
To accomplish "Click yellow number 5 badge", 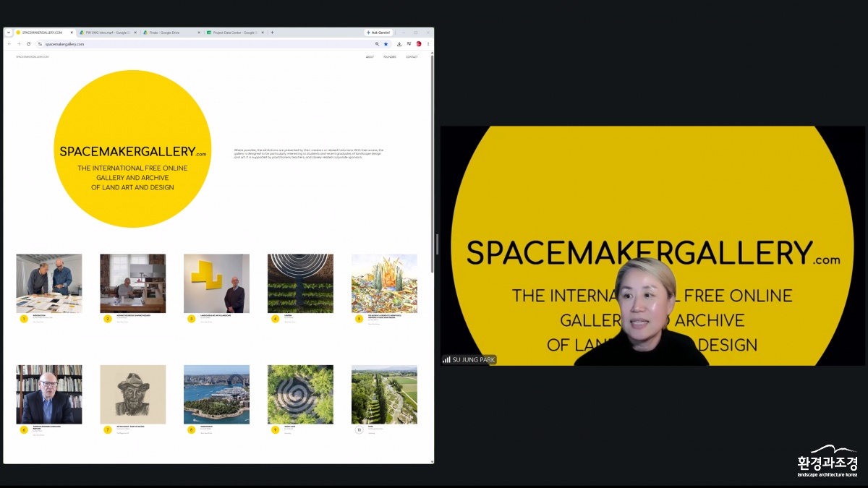I will [x=359, y=319].
